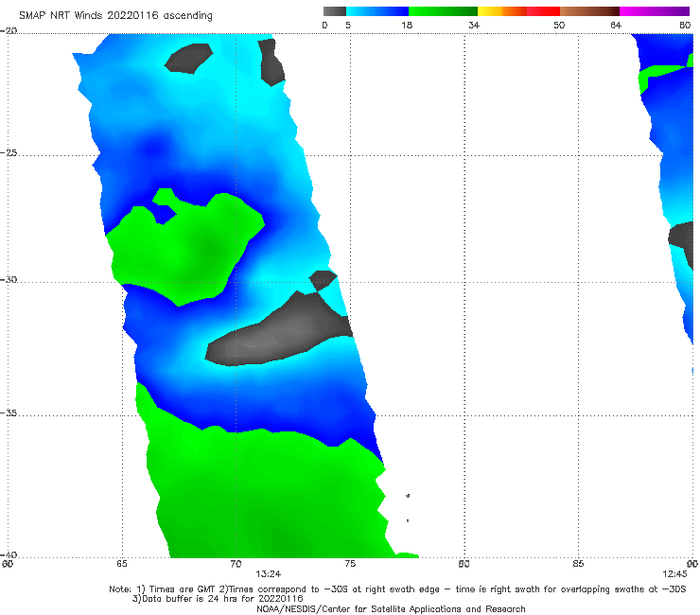This screenshot has width=700, height=615.
Task: Click the note 'Data buffer is 24 hrs for 20220116'
Action: 218,599
